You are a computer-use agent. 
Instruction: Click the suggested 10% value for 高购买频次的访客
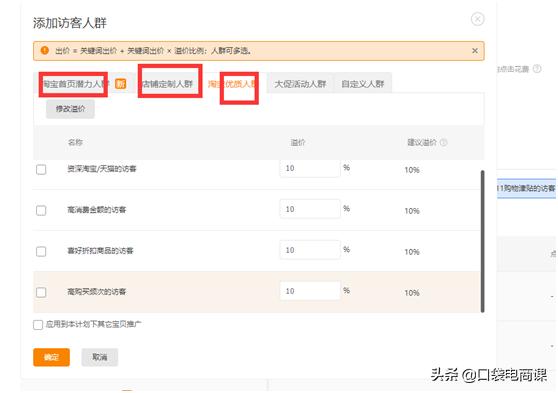(412, 293)
